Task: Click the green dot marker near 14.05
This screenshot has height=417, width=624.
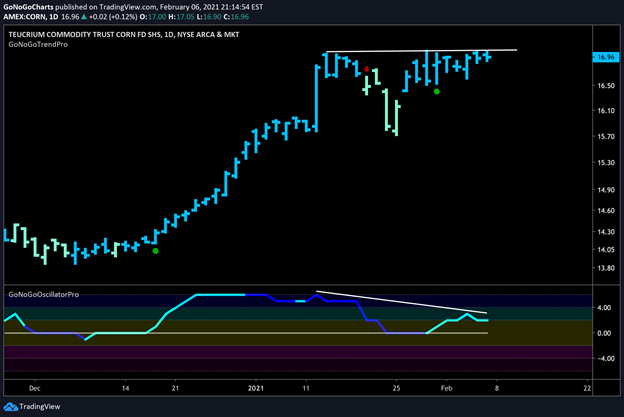Action: (156, 251)
